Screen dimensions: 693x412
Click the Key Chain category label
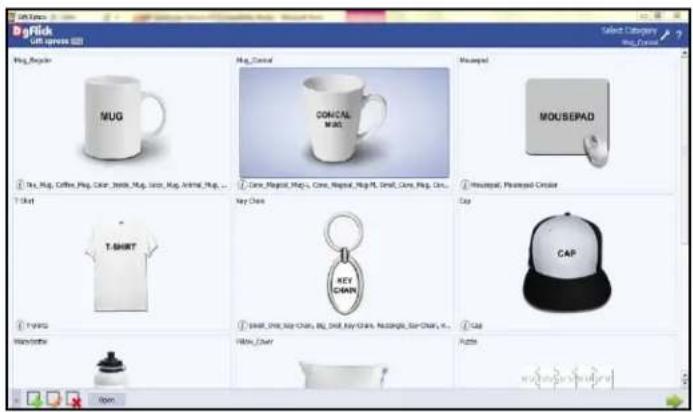251,201
